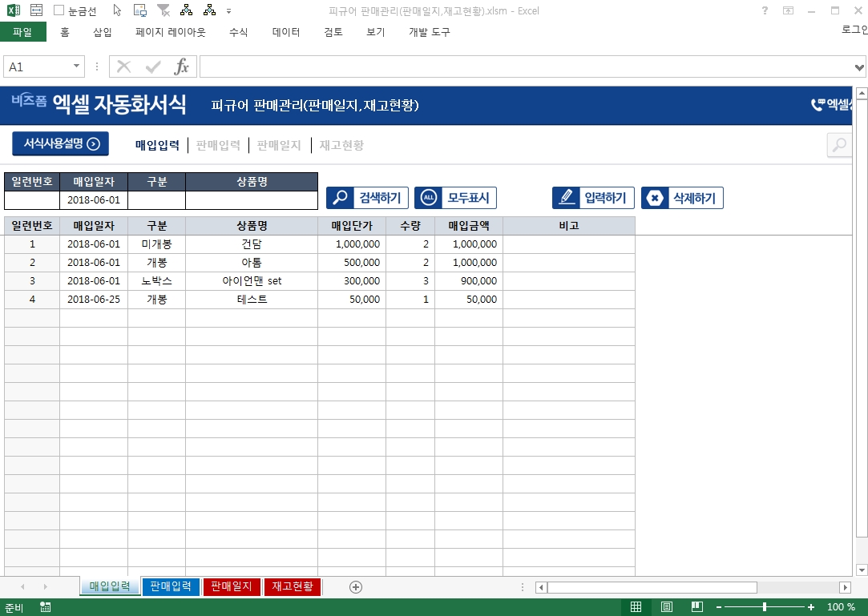Viewport: 868px width, 616px height.
Task: Click the 검색하기 search button
Action: [368, 198]
